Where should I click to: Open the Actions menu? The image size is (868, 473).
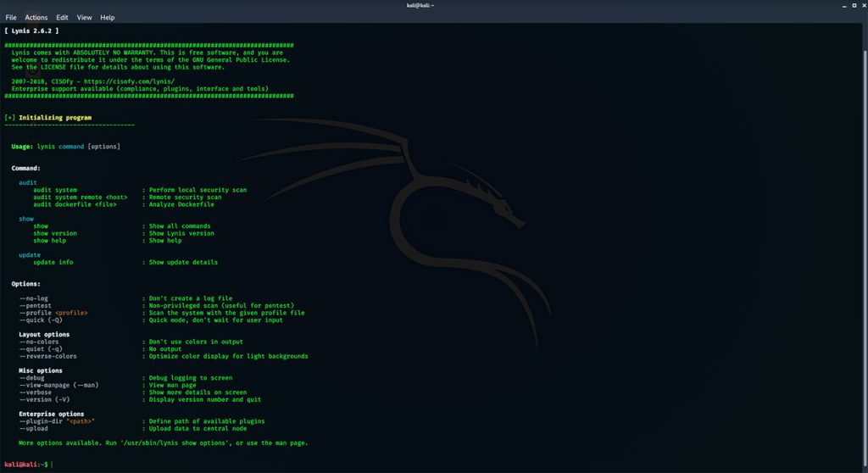point(36,18)
